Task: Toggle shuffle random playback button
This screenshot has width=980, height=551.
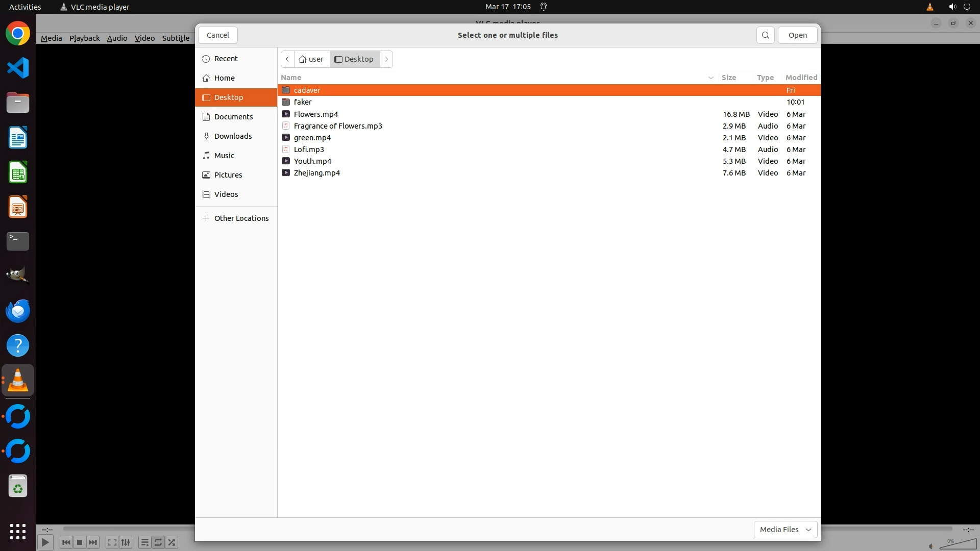Action: pos(172,542)
